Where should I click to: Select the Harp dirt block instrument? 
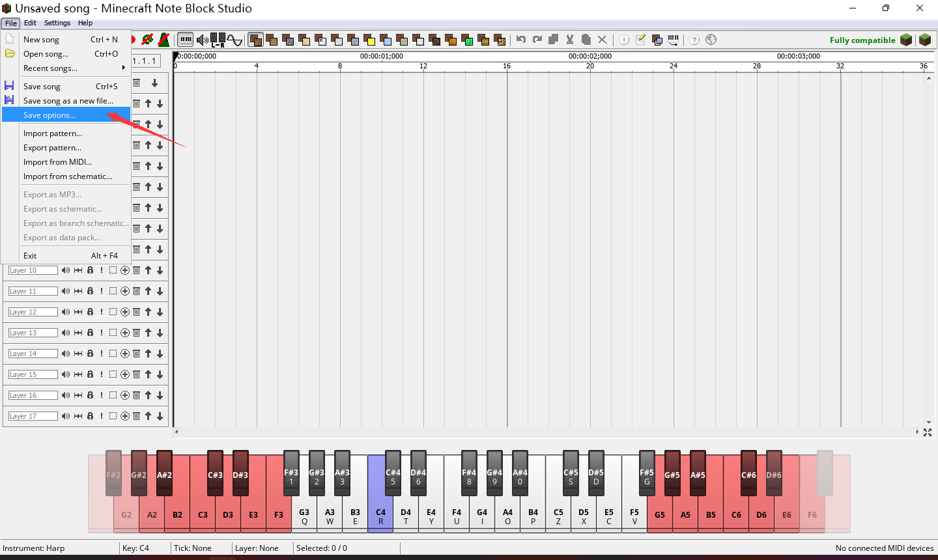coord(256,40)
